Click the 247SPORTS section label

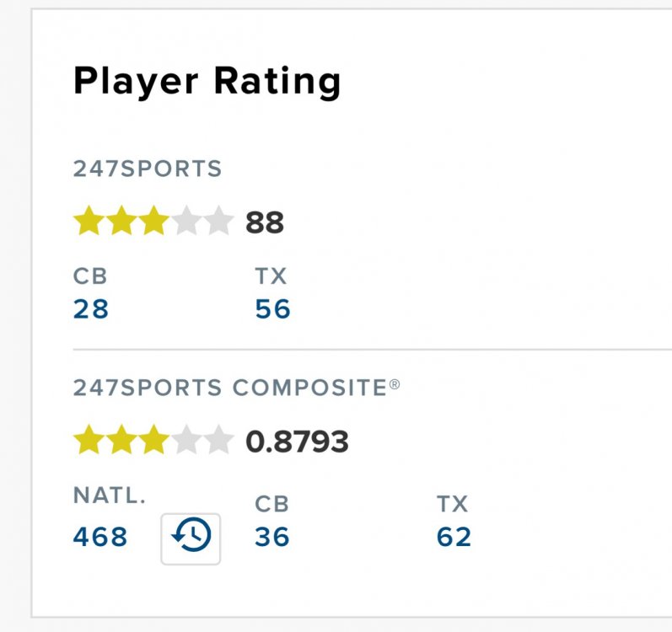point(148,169)
